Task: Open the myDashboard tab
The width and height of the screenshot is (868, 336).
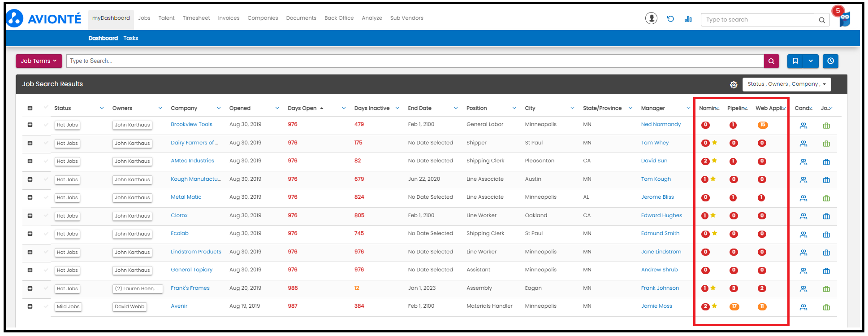Action: click(x=111, y=18)
